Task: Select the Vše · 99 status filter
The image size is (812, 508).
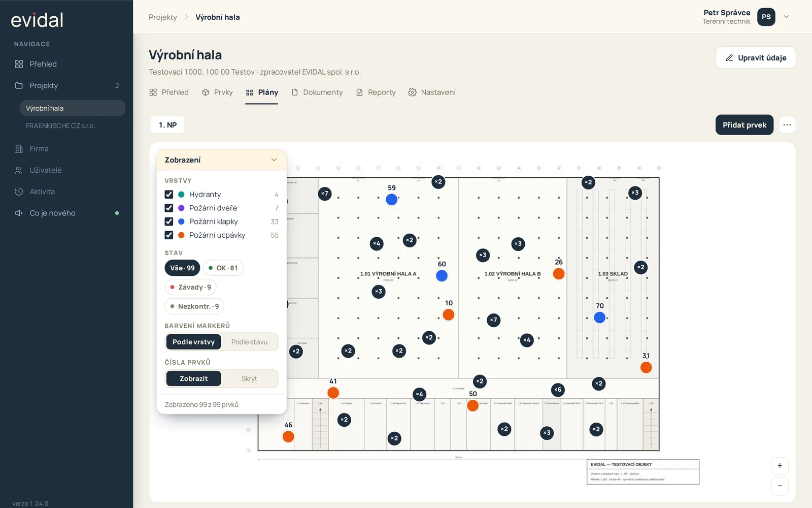Action: tap(182, 268)
